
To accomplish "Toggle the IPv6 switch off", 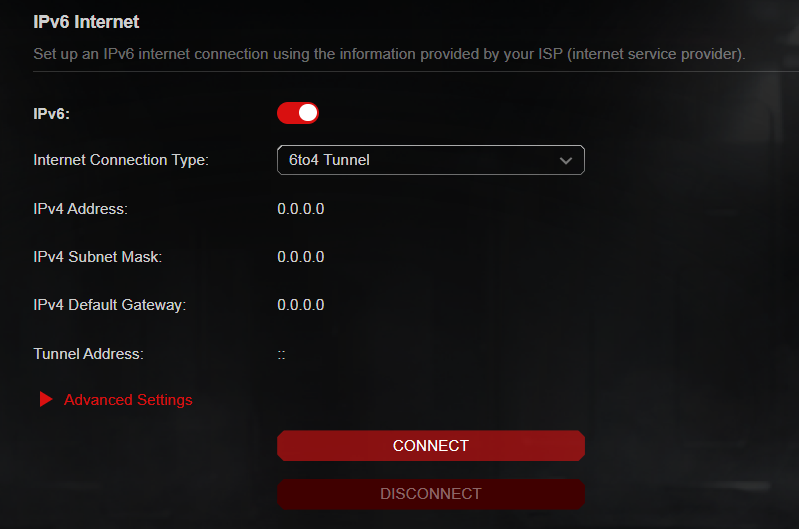I will point(298,113).
